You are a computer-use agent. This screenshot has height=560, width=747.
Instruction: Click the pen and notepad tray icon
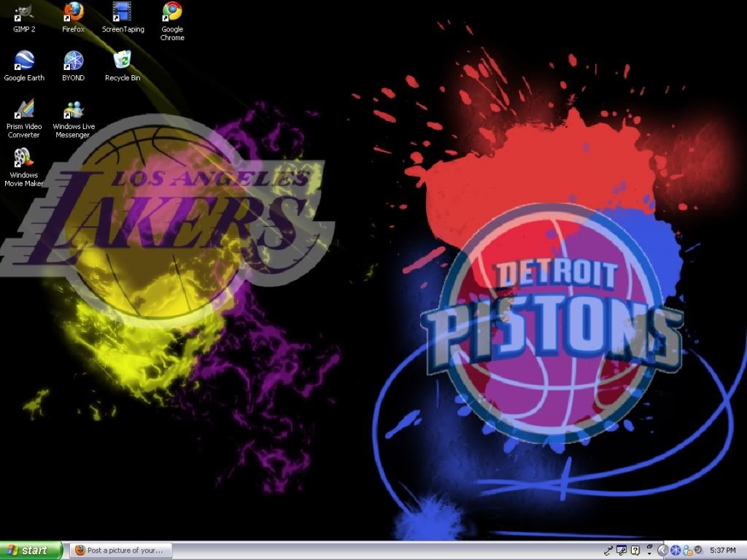coord(621,550)
